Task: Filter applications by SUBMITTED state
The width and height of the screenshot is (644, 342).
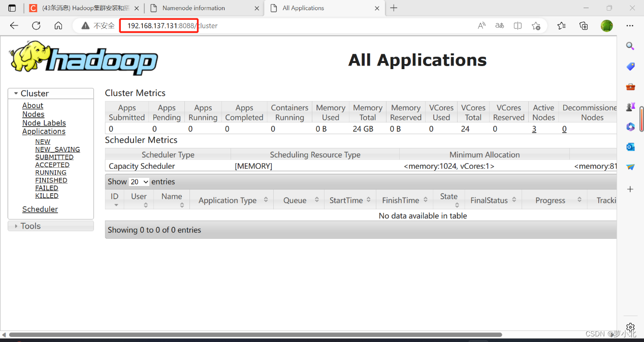Action: coord(54,157)
